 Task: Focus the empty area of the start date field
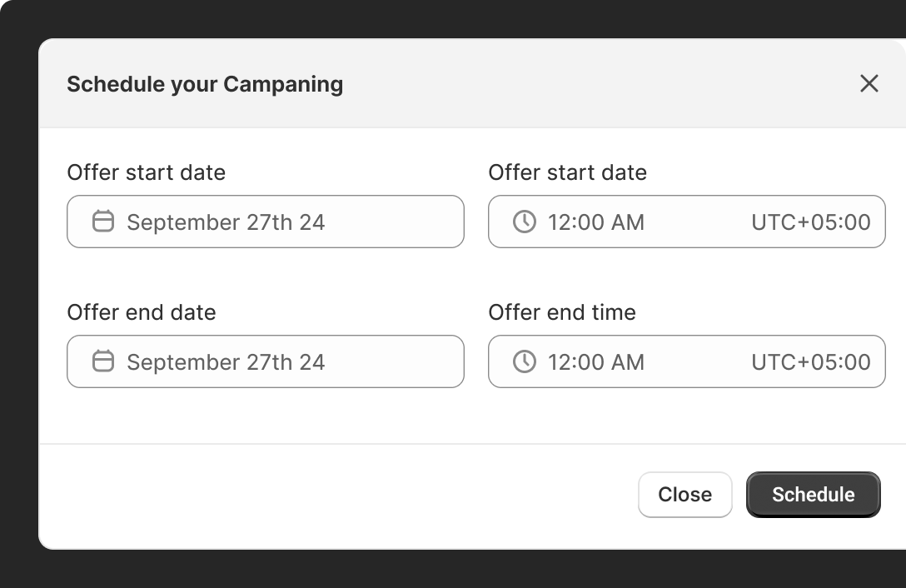pos(393,222)
